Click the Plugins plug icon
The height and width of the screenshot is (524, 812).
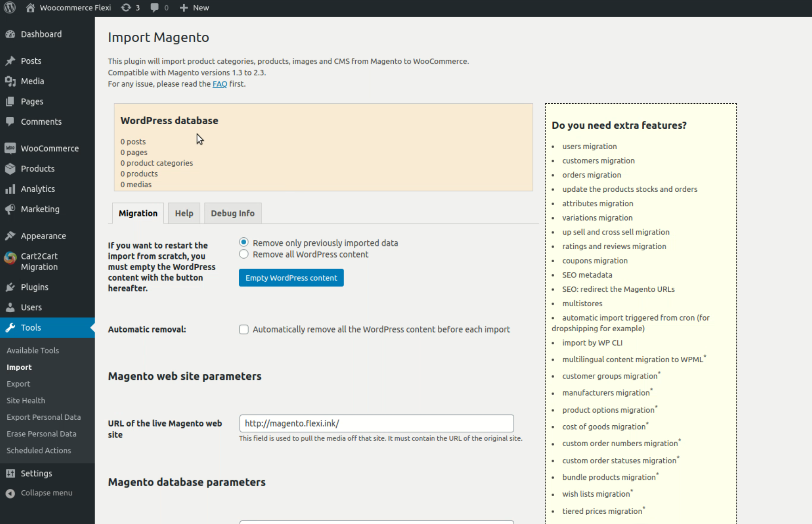10,287
